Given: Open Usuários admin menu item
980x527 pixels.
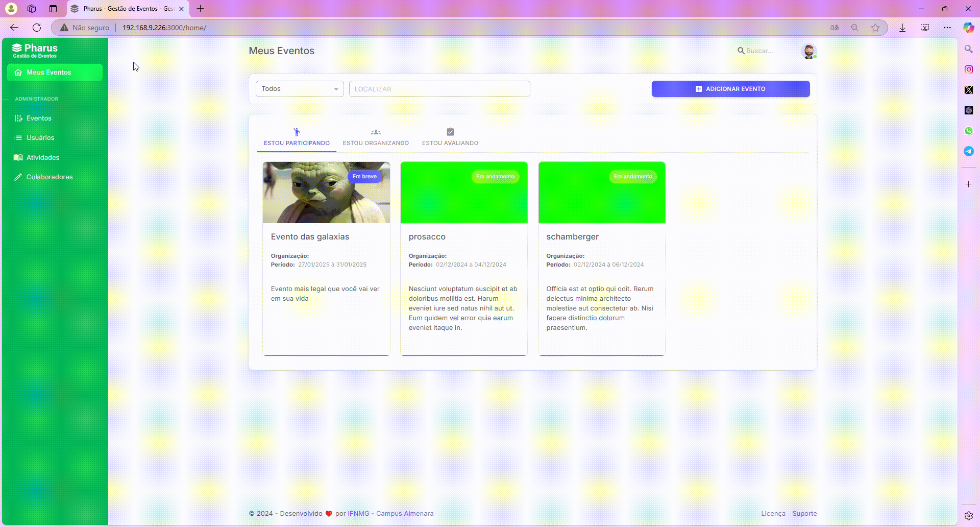Looking at the screenshot, I should [x=55, y=138].
